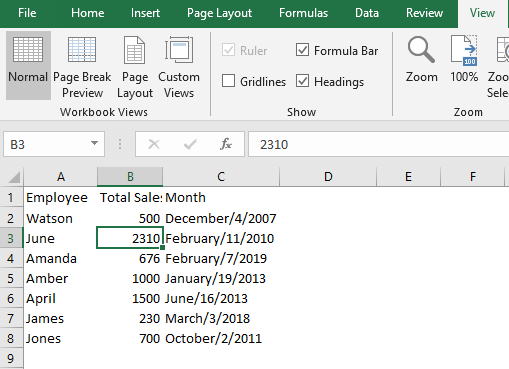Open the Zoom magnifier dialog

[421, 60]
